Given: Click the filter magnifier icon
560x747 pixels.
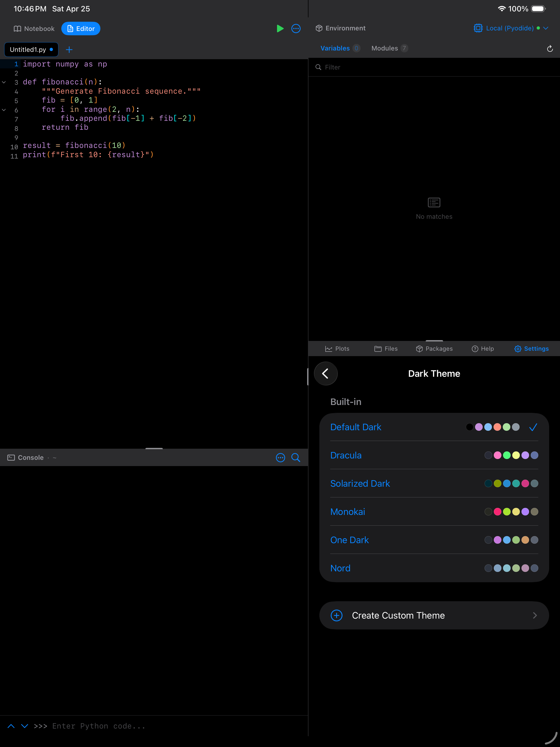Looking at the screenshot, I should point(318,67).
